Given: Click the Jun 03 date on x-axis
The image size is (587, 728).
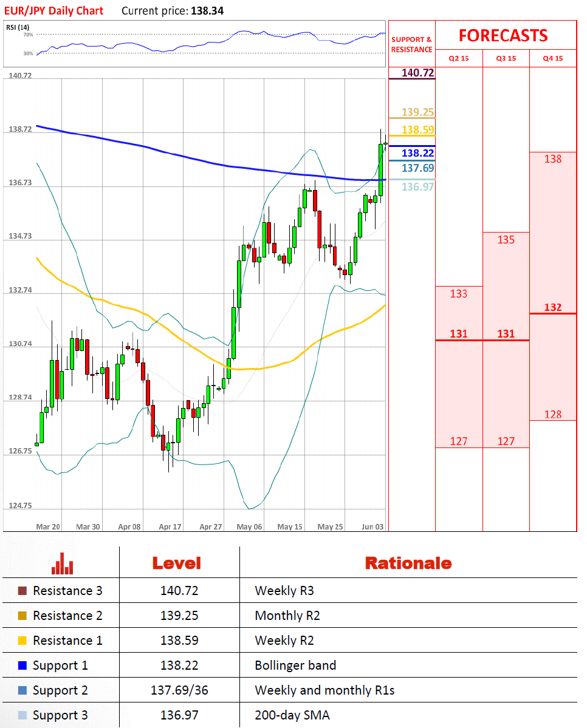Looking at the screenshot, I should [372, 527].
